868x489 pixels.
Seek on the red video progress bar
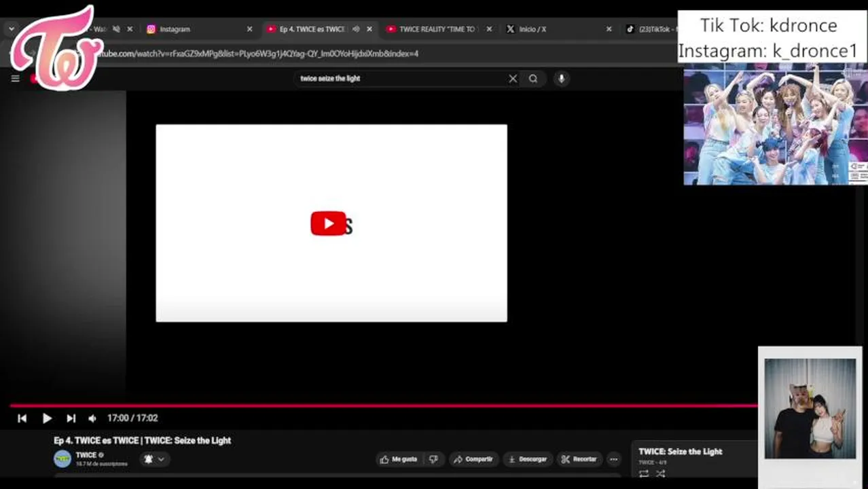384,405
